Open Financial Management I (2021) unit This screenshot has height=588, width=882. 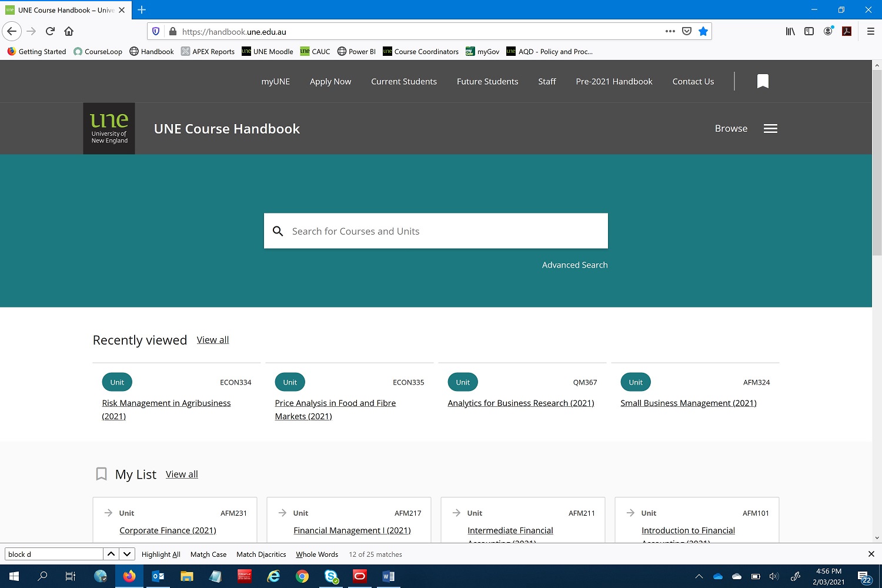352,530
